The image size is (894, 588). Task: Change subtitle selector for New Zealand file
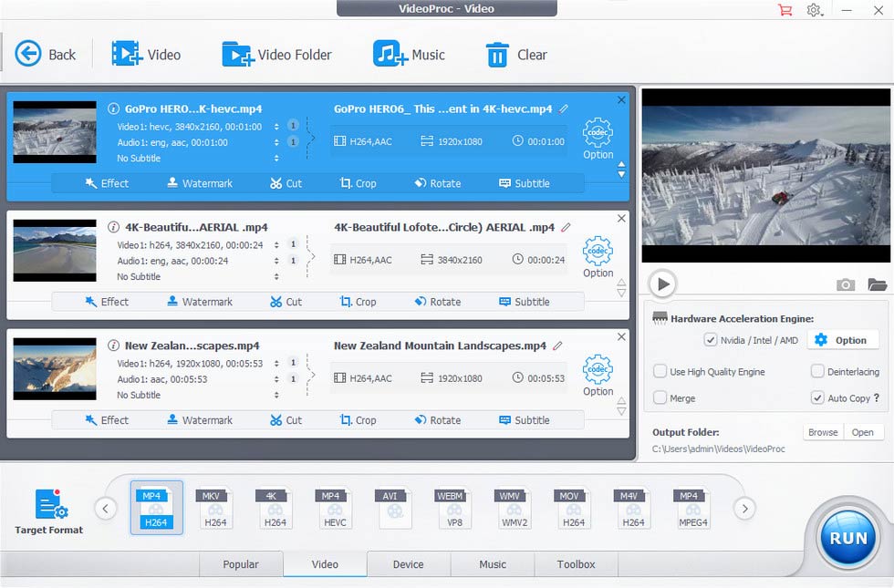(x=276, y=395)
